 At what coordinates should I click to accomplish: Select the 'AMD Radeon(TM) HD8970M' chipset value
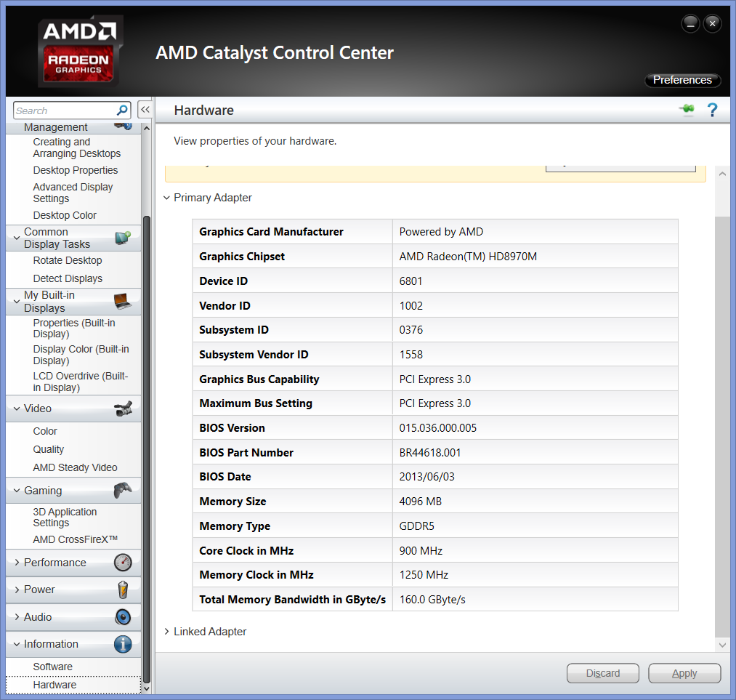click(468, 257)
